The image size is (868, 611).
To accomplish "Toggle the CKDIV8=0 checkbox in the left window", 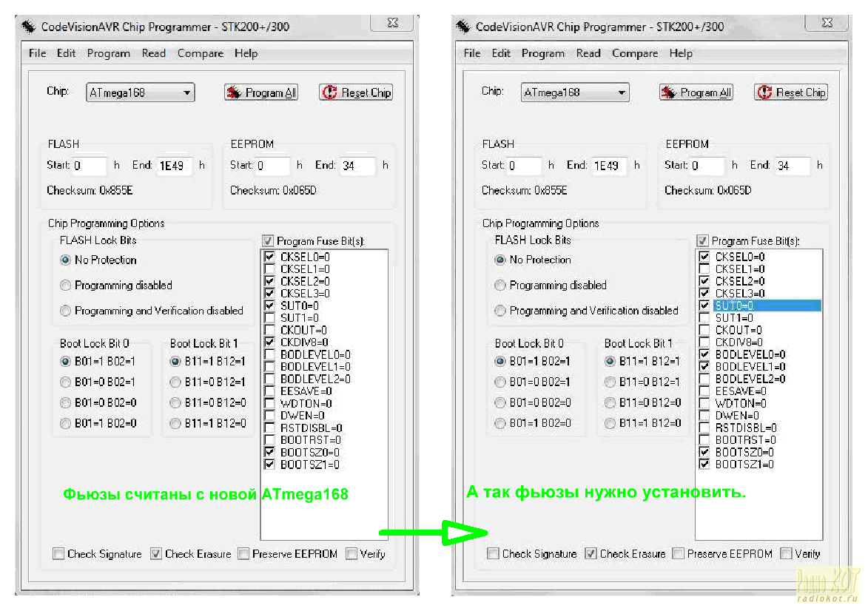I will point(269,342).
